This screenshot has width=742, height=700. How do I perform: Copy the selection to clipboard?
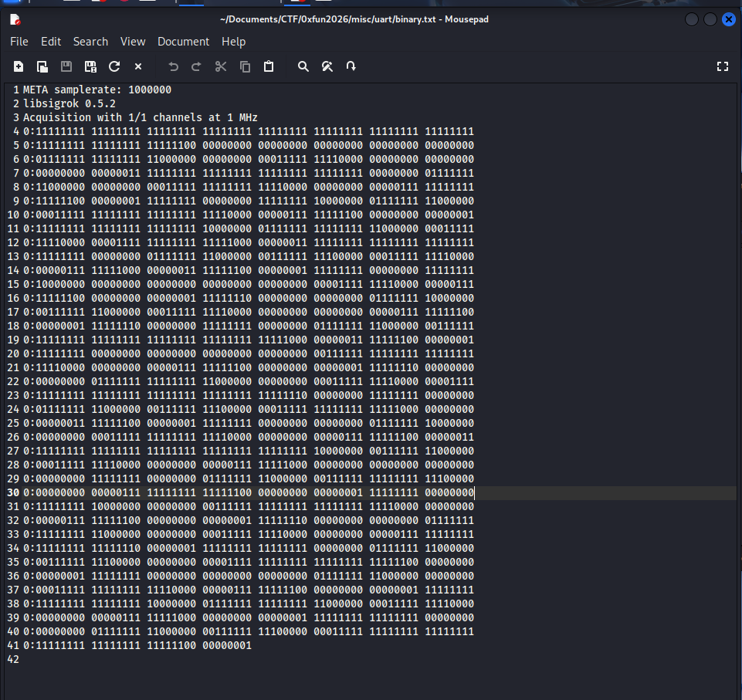click(x=245, y=66)
